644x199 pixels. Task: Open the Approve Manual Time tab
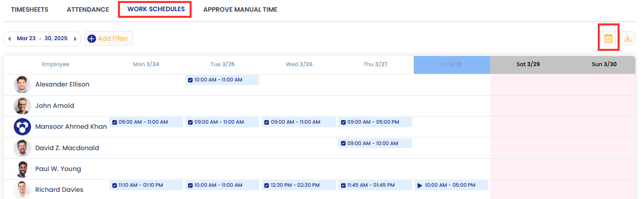pyautogui.click(x=240, y=10)
